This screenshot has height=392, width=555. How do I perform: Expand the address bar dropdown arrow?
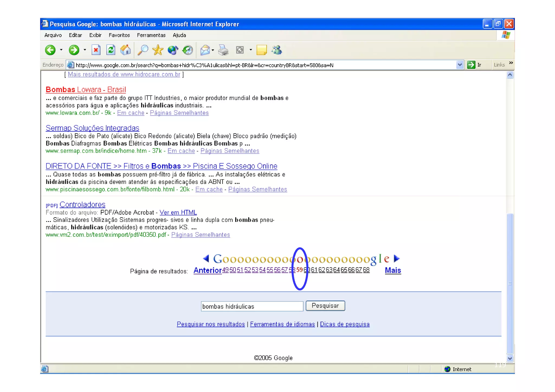pos(460,65)
